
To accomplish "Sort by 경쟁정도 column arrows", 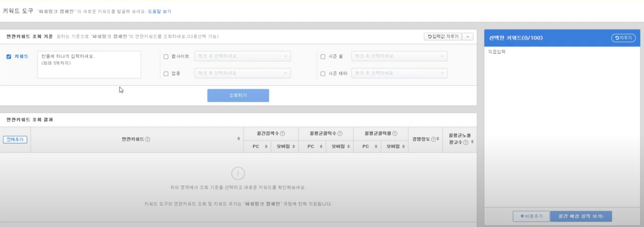I will pyautogui.click(x=438, y=139).
